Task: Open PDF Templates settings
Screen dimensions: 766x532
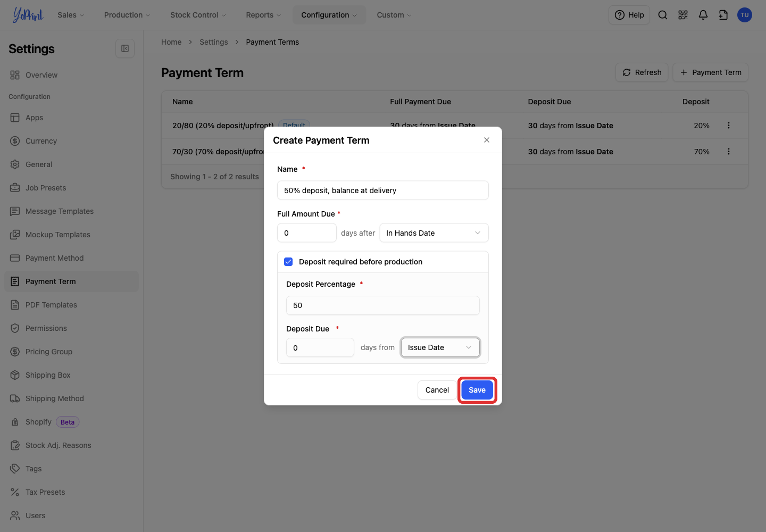Action: pyautogui.click(x=71, y=305)
